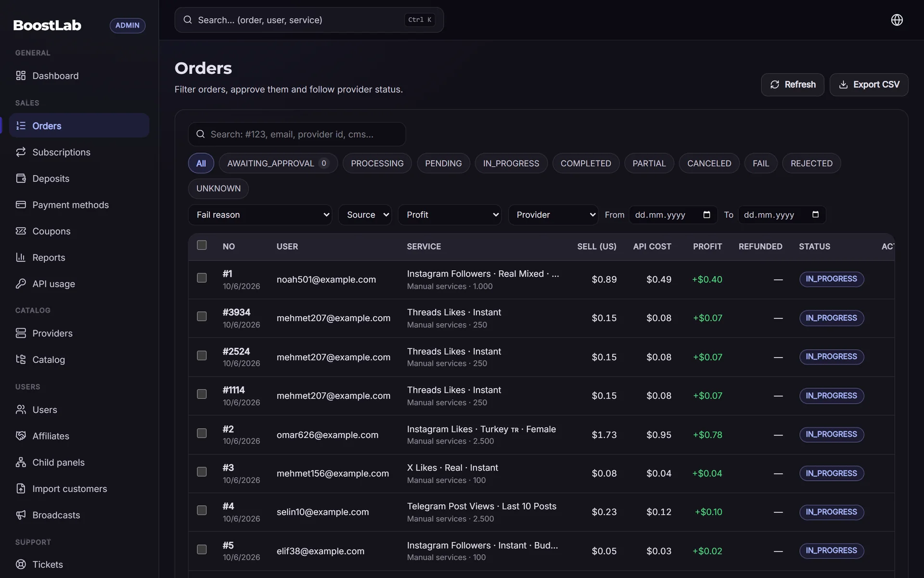This screenshot has height=578, width=924.
Task: Select the UNKNOWN status filter
Action: coord(218,188)
